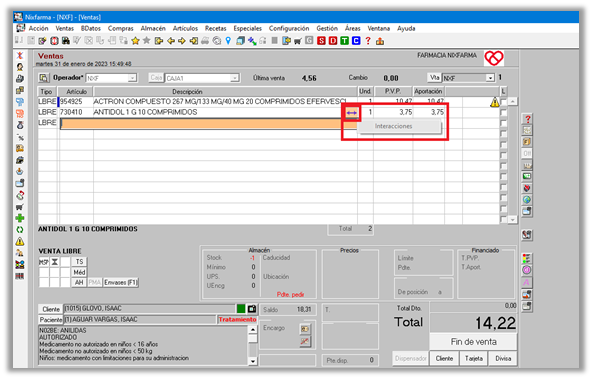Open the Operador dropdown
The image size is (592, 379).
pyautogui.click(x=132, y=78)
